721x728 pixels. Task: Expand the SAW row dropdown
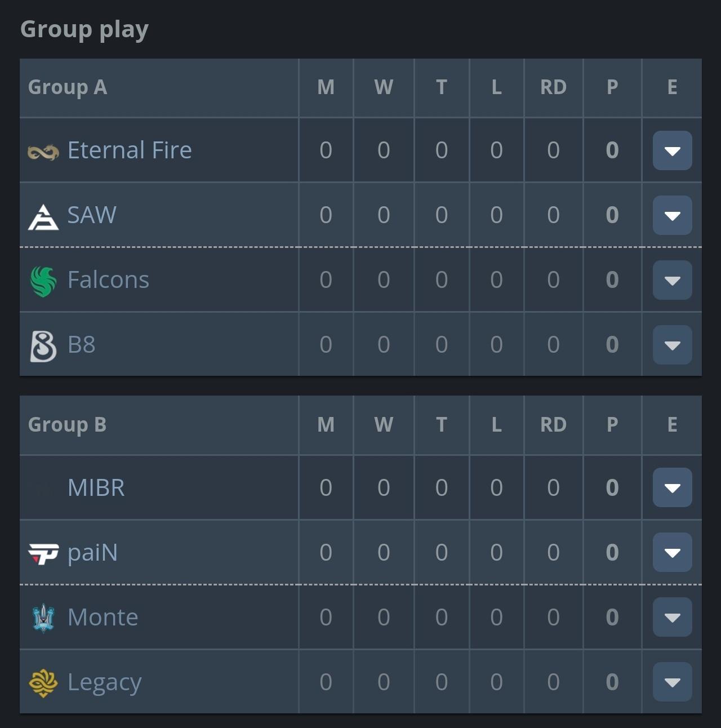click(672, 215)
